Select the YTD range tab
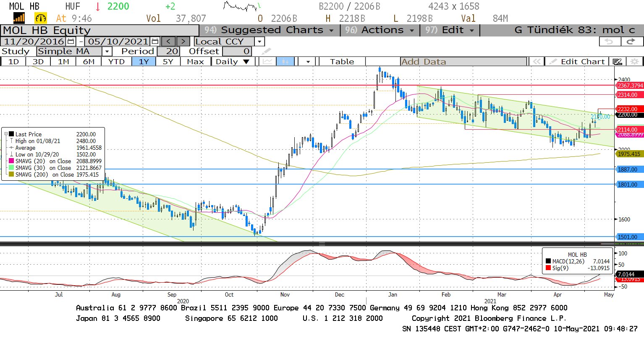This screenshot has width=644, height=341. (x=116, y=62)
